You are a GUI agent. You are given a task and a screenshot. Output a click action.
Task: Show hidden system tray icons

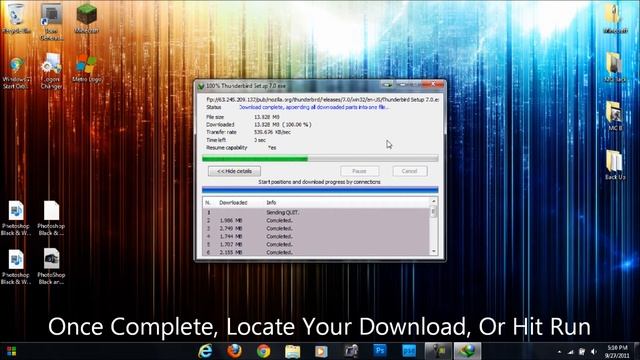(x=559, y=351)
